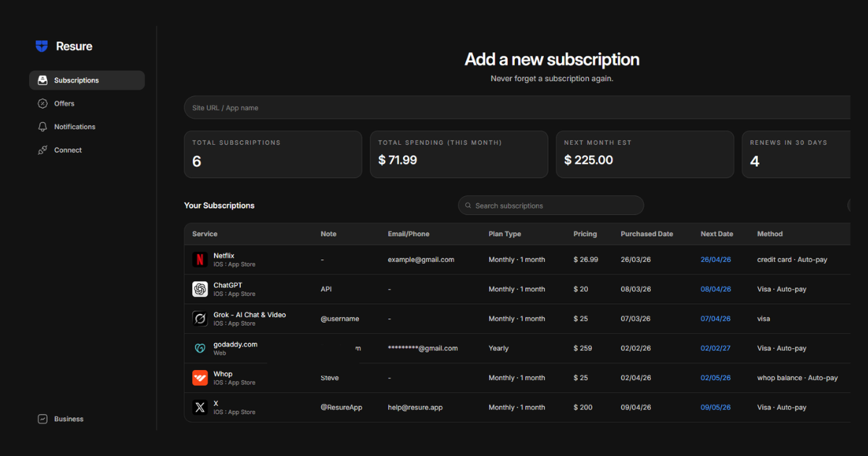Click the @username note cell
Image resolution: width=868 pixels, height=456 pixels.
tap(340, 318)
